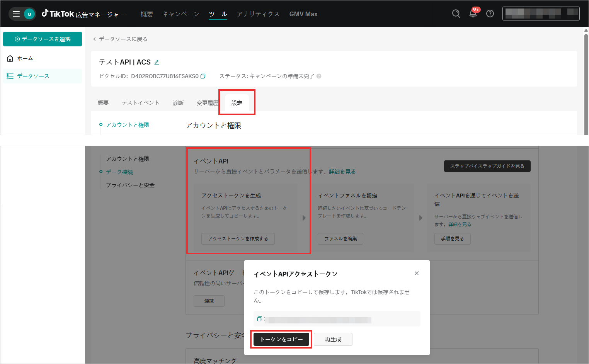Screen dimensions: 589x364
Task: Open the アナリティクス menu item
Action: [258, 14]
